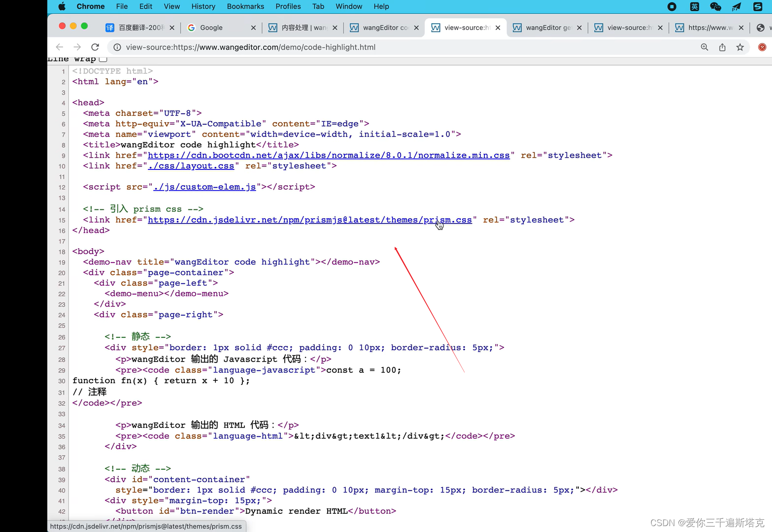Image resolution: width=772 pixels, height=532 pixels.
Task: Open the prism.css link on line 15
Action: click(x=310, y=220)
